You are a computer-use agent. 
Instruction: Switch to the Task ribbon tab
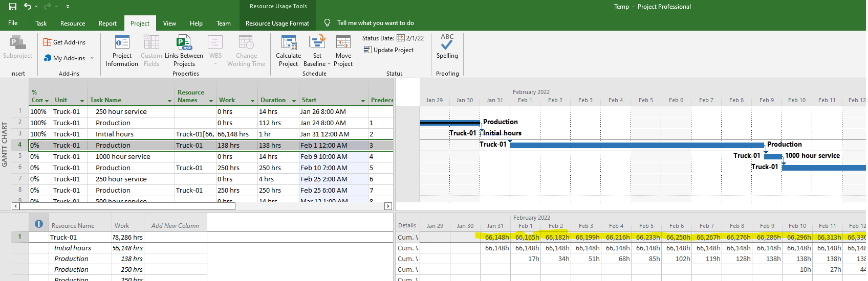point(41,24)
